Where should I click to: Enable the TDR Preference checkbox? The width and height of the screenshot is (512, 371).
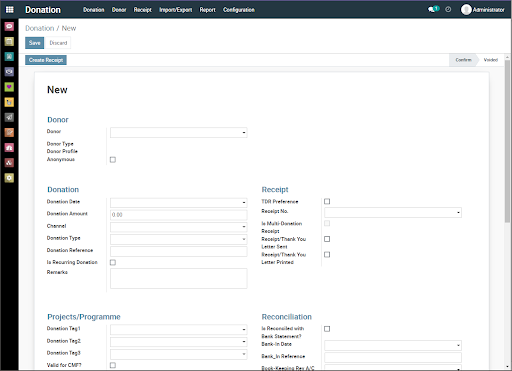(327, 201)
